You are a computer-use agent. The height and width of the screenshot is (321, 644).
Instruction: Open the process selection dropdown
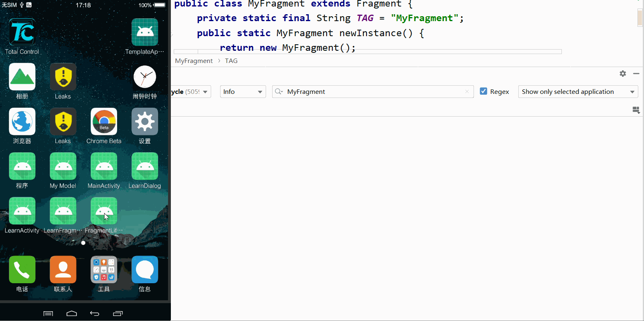pos(191,92)
